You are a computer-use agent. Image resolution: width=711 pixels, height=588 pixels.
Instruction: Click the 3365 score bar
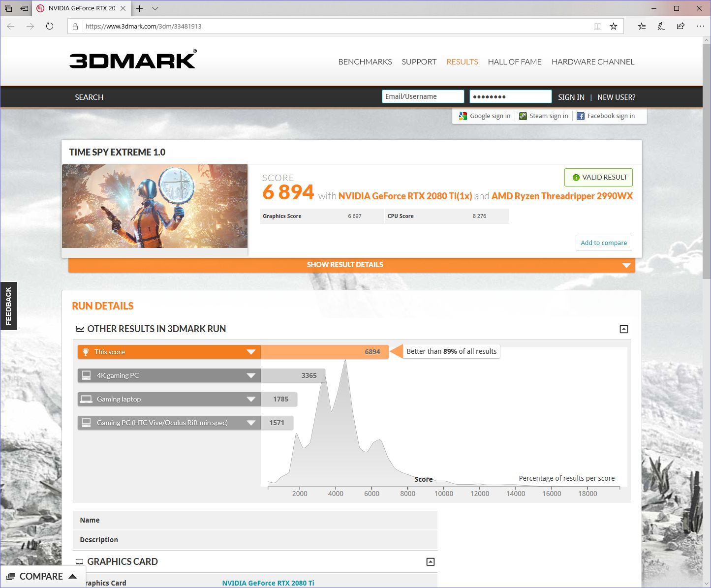293,375
